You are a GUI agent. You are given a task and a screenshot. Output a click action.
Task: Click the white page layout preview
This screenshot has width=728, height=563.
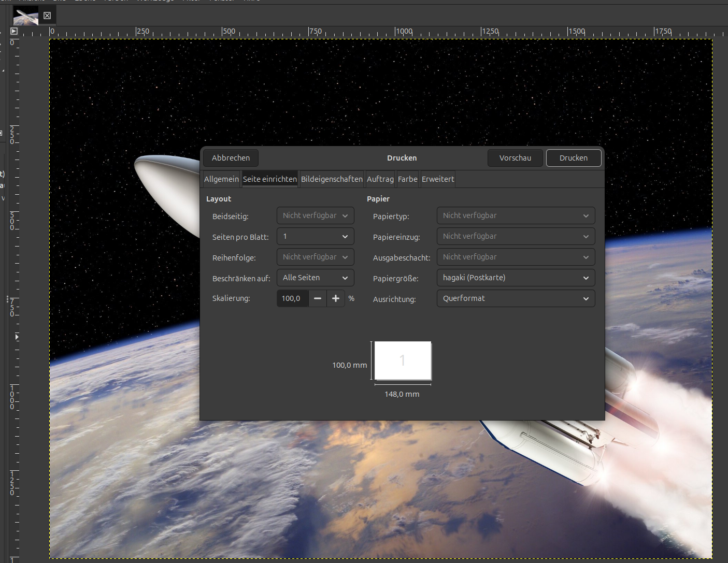pos(403,360)
